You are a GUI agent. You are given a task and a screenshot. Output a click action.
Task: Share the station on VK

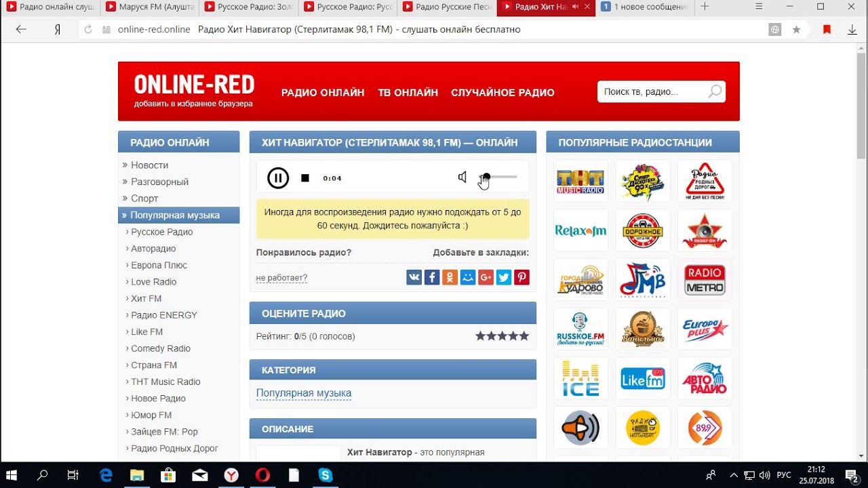(x=414, y=277)
